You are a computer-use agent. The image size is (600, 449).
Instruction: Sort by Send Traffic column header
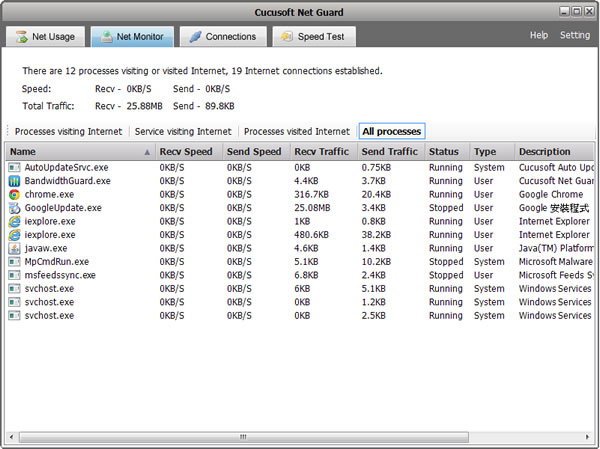[x=391, y=152]
